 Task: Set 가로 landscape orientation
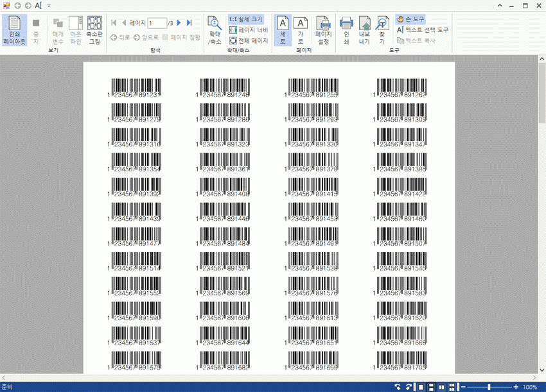tap(301, 30)
